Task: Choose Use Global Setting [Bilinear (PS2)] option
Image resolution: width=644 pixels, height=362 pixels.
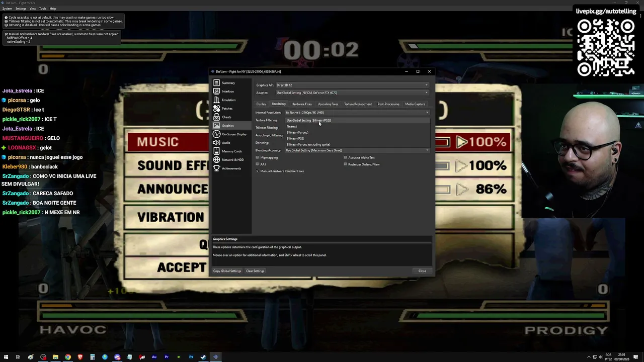Action: click(357, 121)
